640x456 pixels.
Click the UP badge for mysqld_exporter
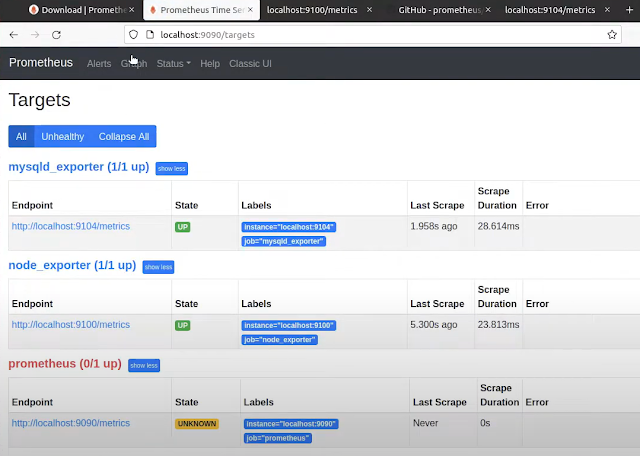tap(182, 227)
